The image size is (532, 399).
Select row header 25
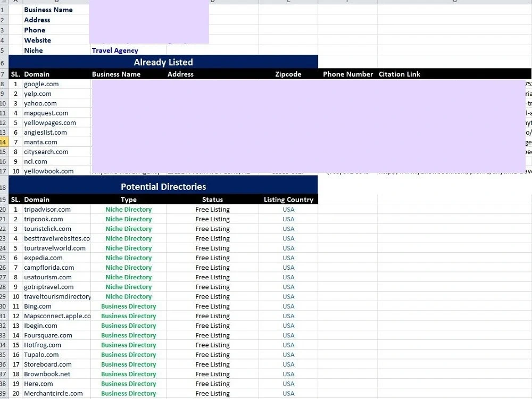(3, 257)
